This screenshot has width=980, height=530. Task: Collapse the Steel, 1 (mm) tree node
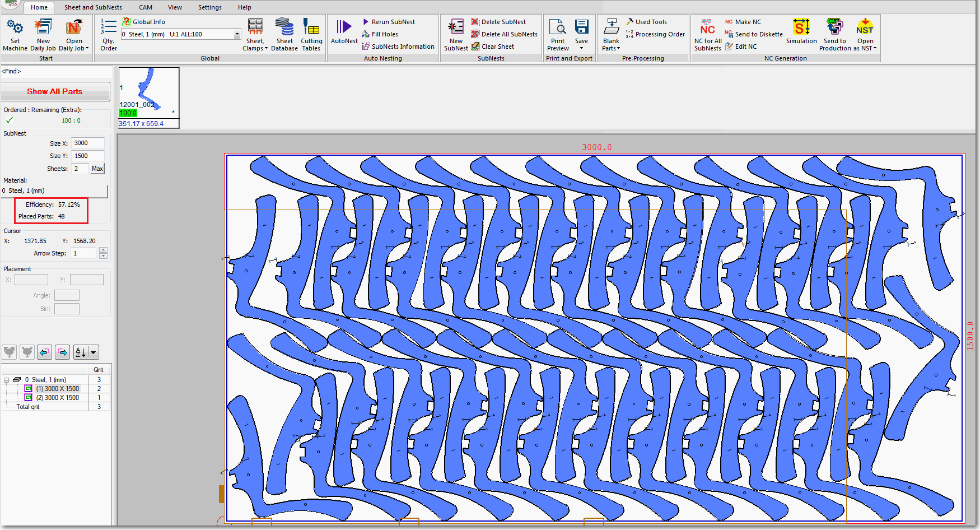[x=7, y=380]
